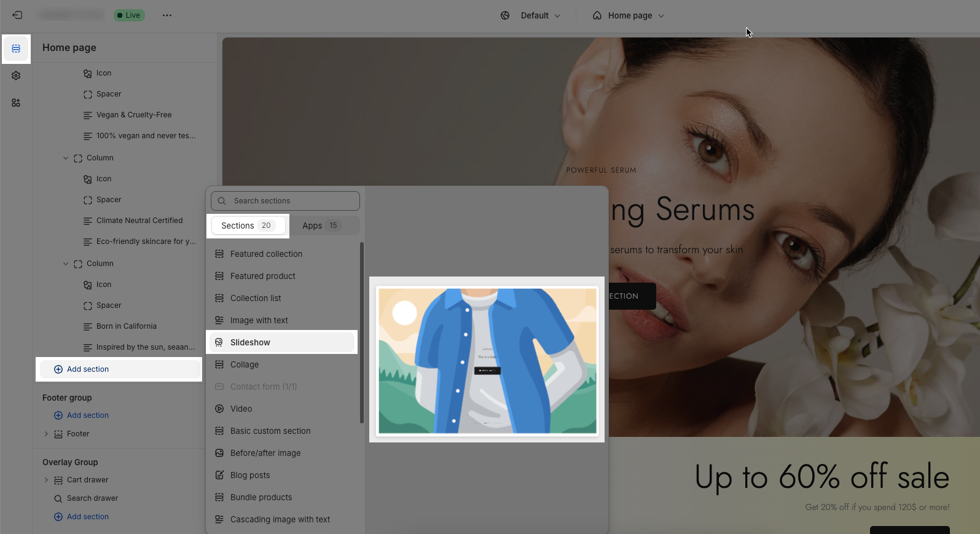This screenshot has width=980, height=534.
Task: Expand the Footer section
Action: point(46,434)
